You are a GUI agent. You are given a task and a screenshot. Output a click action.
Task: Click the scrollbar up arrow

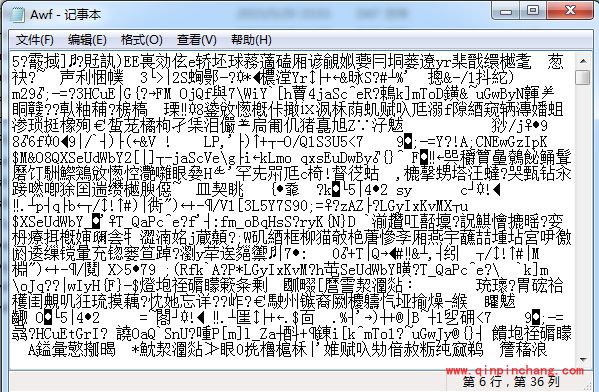[583, 61]
